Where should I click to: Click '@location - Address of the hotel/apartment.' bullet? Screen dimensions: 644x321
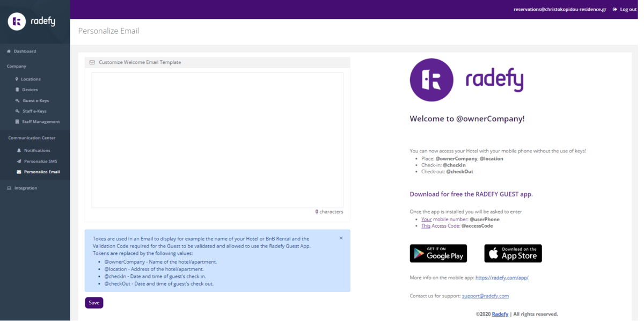coord(154,269)
